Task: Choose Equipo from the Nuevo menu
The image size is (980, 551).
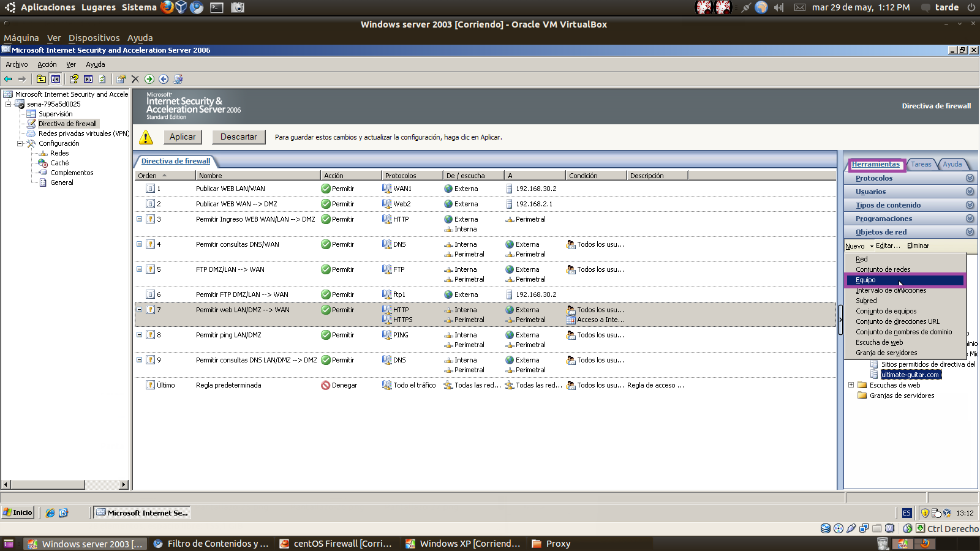Action: click(x=905, y=280)
